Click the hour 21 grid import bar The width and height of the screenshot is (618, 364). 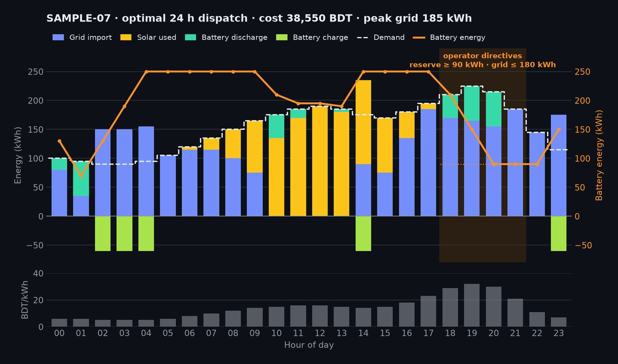(515, 163)
